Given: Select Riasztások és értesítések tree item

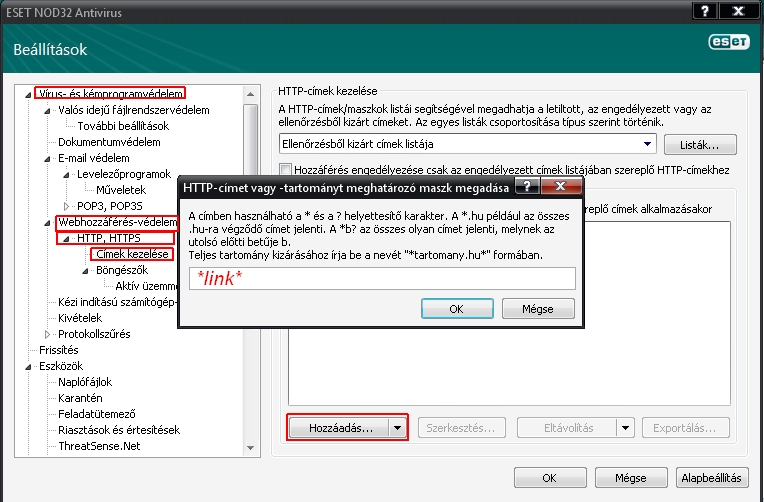Looking at the screenshot, I should click(x=119, y=430).
